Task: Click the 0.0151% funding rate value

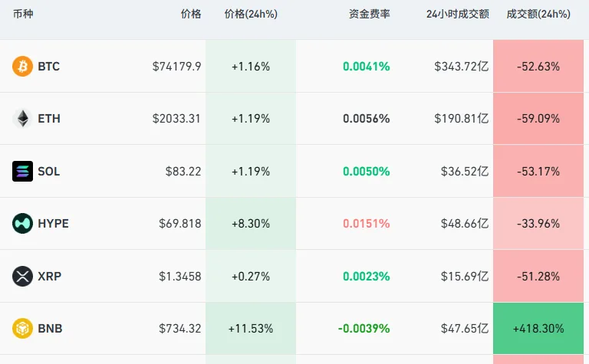Action: click(x=367, y=224)
